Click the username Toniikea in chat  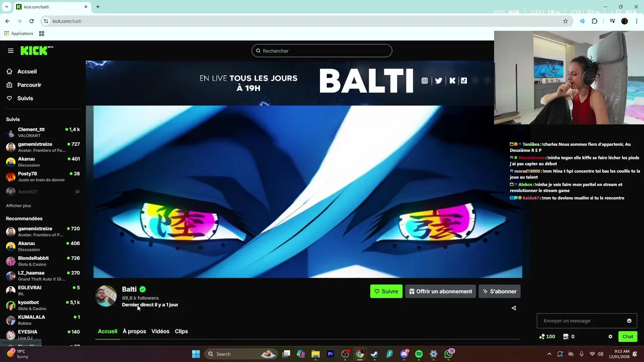pos(531,144)
